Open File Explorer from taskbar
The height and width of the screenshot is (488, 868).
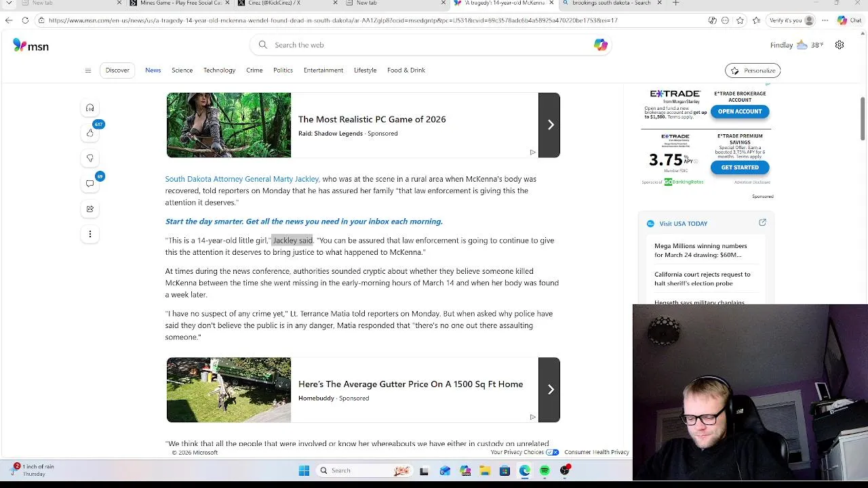click(x=485, y=470)
